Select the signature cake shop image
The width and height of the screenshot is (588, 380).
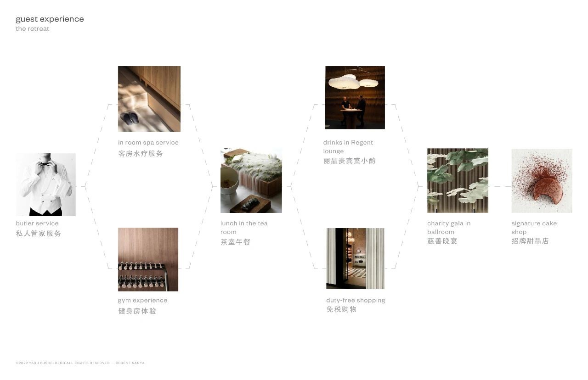pos(542,180)
